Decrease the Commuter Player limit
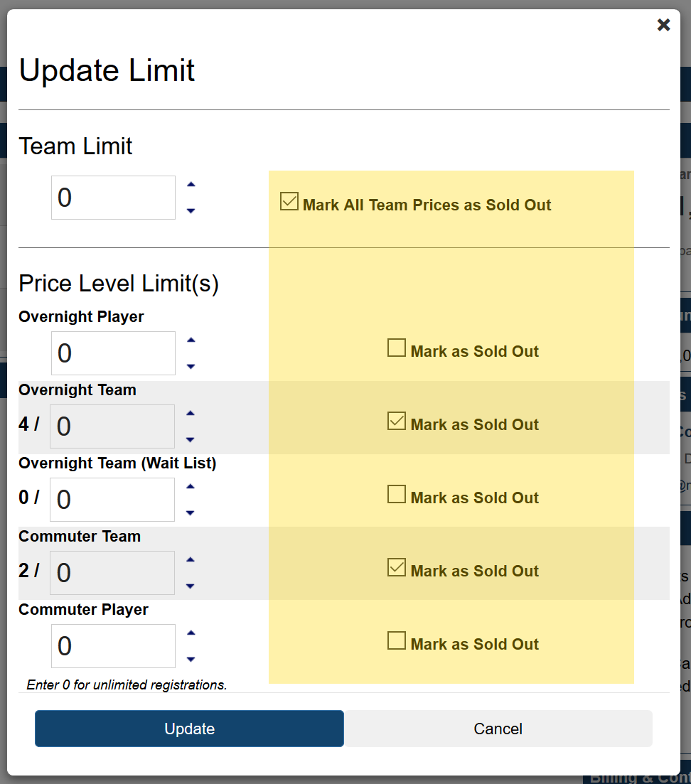Viewport: 691px width, 784px height. pos(191,659)
